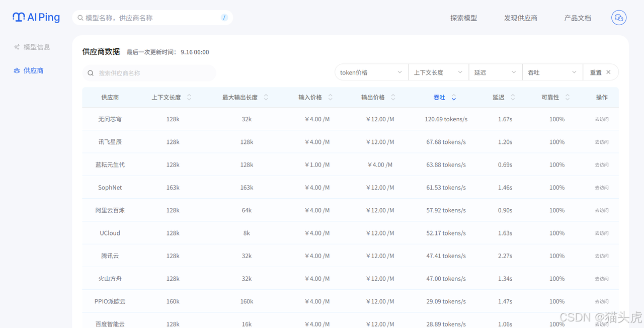Click the 供应商数据 heading
The width and height of the screenshot is (644, 328).
pos(101,51)
